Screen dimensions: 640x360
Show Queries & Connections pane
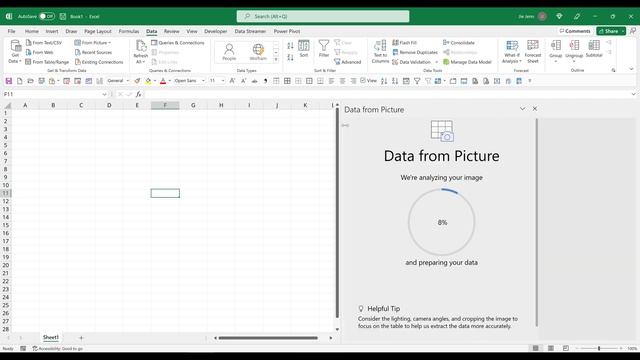pyautogui.click(x=178, y=43)
